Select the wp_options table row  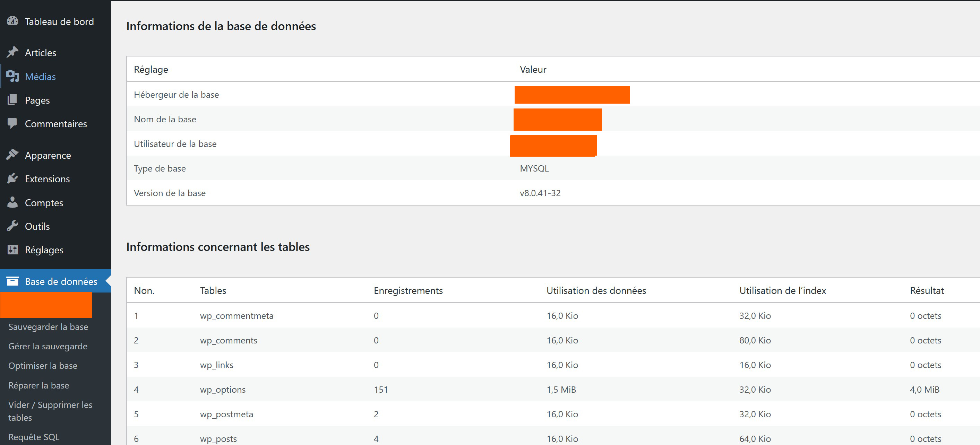223,390
